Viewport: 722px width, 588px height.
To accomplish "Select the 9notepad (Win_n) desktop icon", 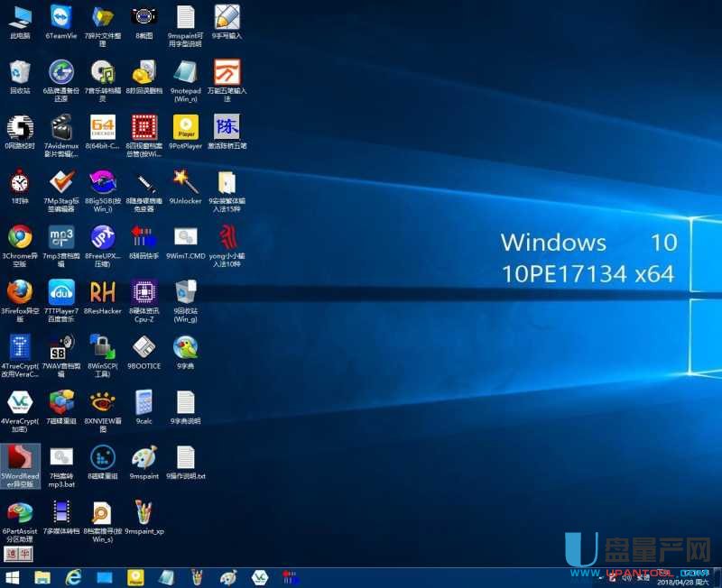I will tap(186, 80).
